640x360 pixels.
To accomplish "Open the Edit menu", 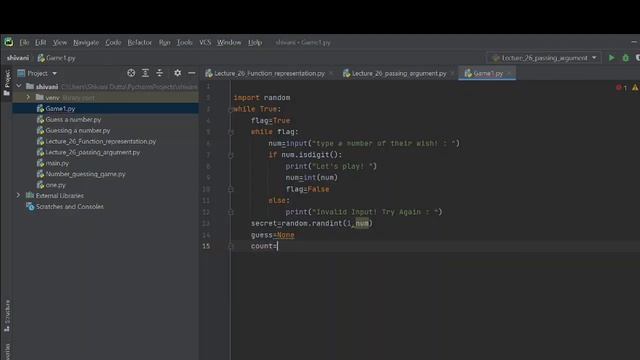I will point(40,42).
